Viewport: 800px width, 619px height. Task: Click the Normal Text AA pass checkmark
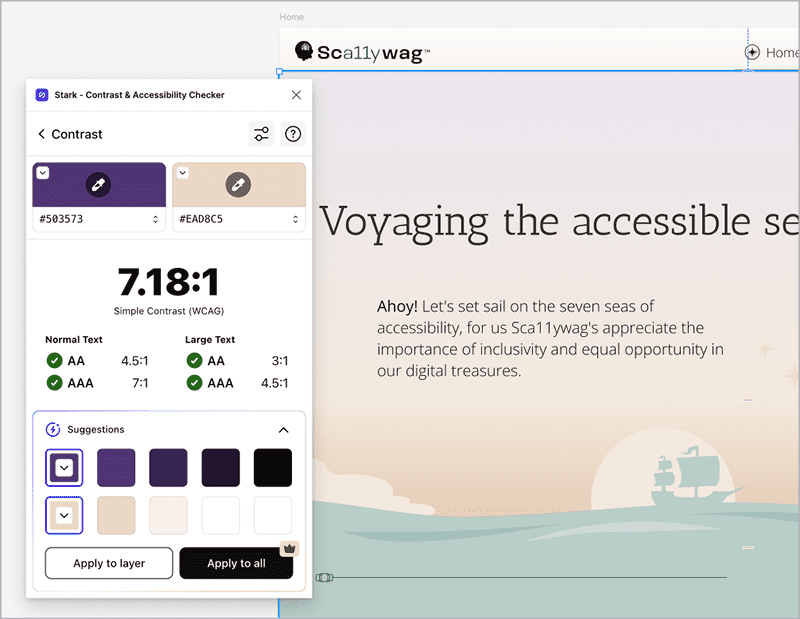[x=54, y=361]
